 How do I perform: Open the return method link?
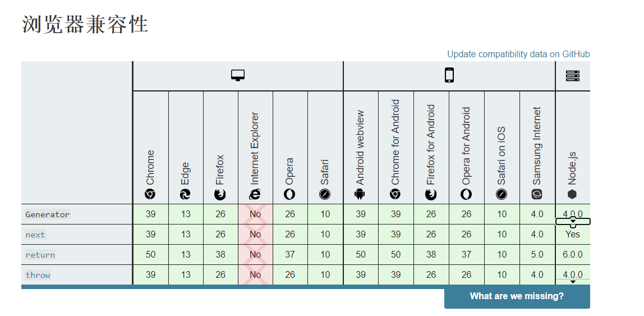click(40, 255)
